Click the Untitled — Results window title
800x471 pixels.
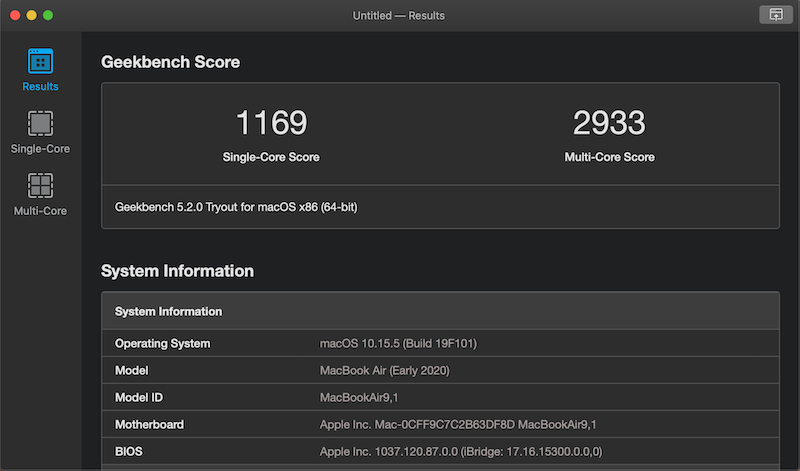click(x=398, y=16)
